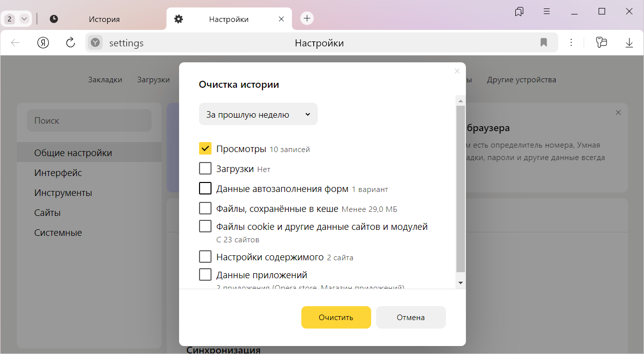Close the Настройки tab
Image resolution: width=644 pixels, height=354 pixels.
(281, 19)
